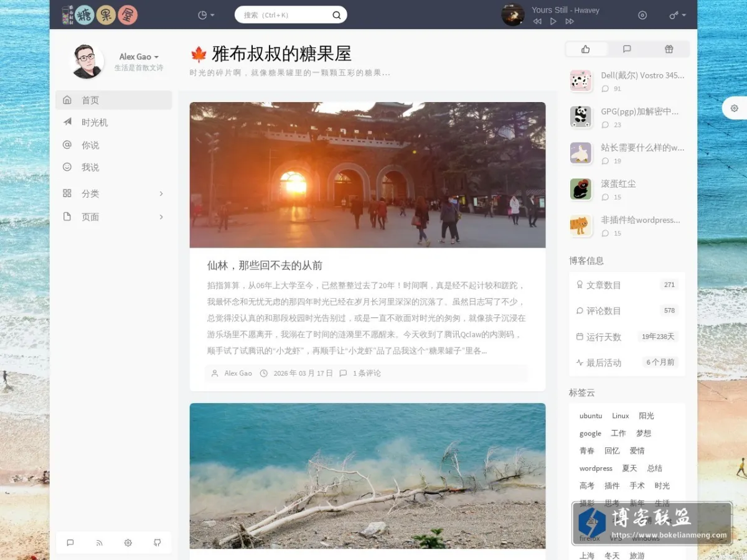Expand the 分类 category menu
Viewport: 747px width, 560px height.
point(114,194)
